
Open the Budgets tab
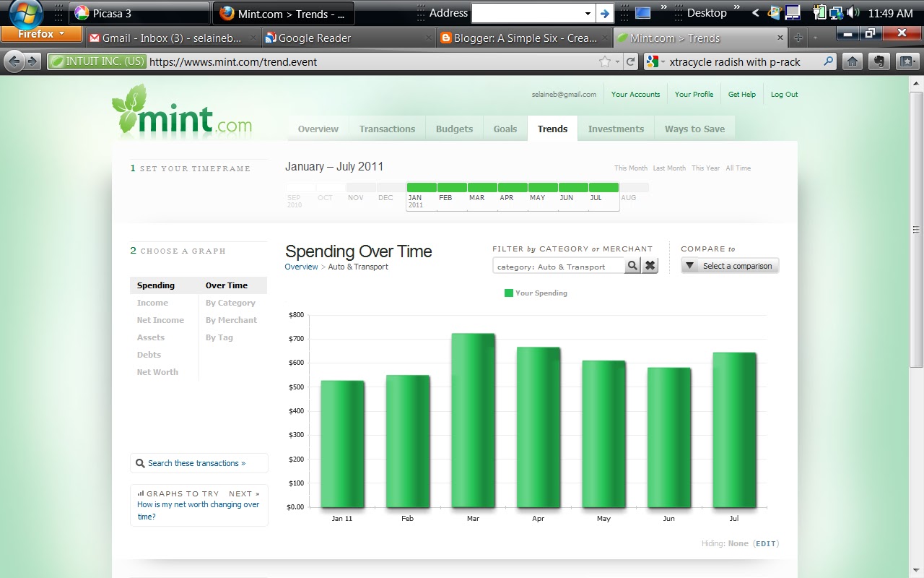(455, 129)
